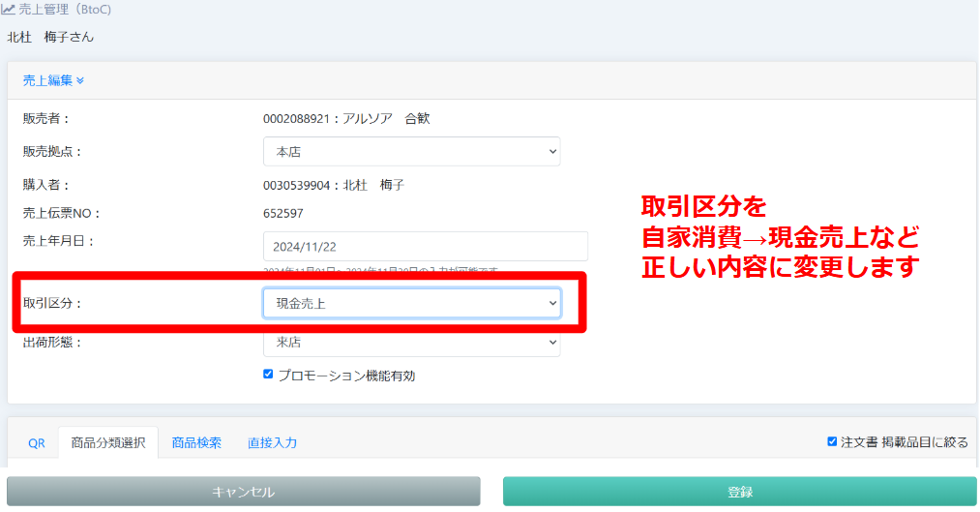Click the green 登録 button

coord(739,492)
